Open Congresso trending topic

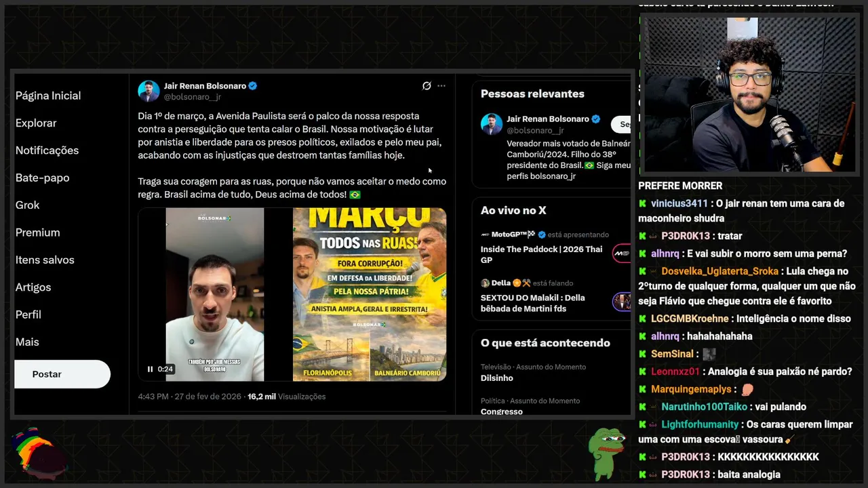pos(502,411)
